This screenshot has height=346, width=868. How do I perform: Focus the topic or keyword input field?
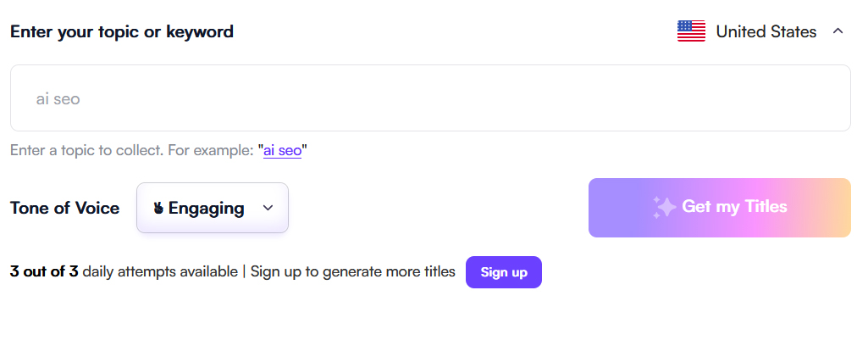click(x=430, y=98)
